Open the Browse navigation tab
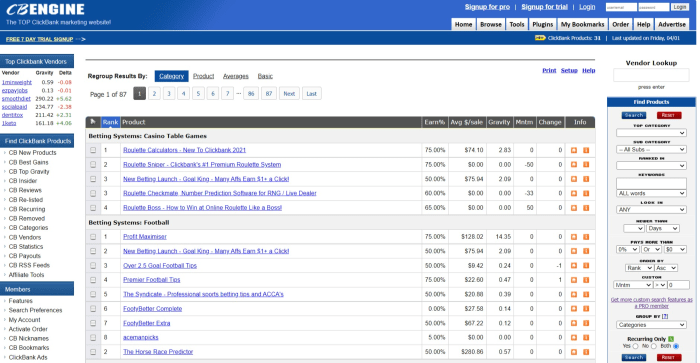 click(491, 25)
